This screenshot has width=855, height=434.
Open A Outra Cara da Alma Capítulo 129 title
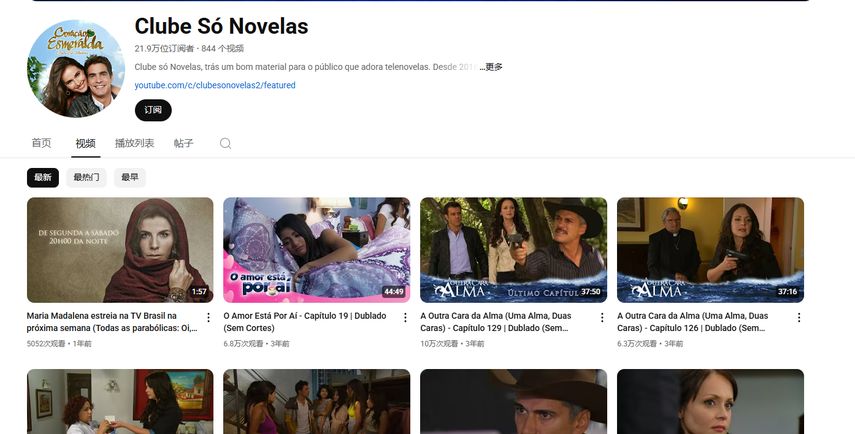496,322
